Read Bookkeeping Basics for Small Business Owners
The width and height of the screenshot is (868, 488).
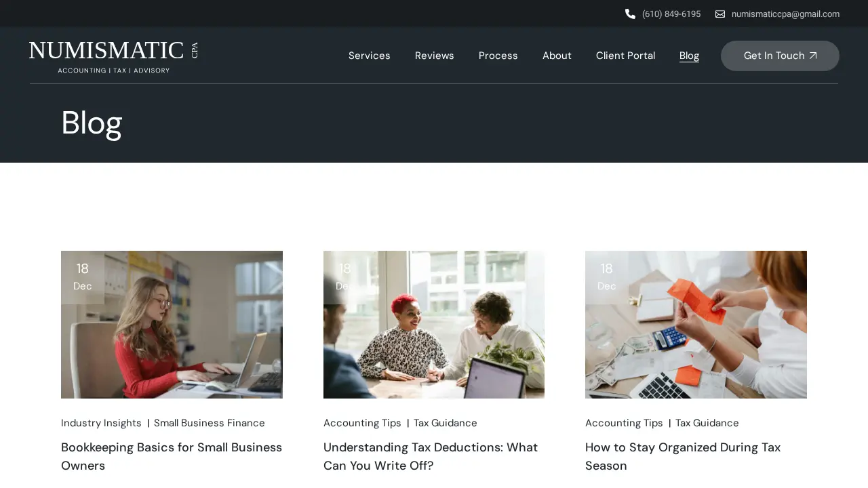[172, 456]
